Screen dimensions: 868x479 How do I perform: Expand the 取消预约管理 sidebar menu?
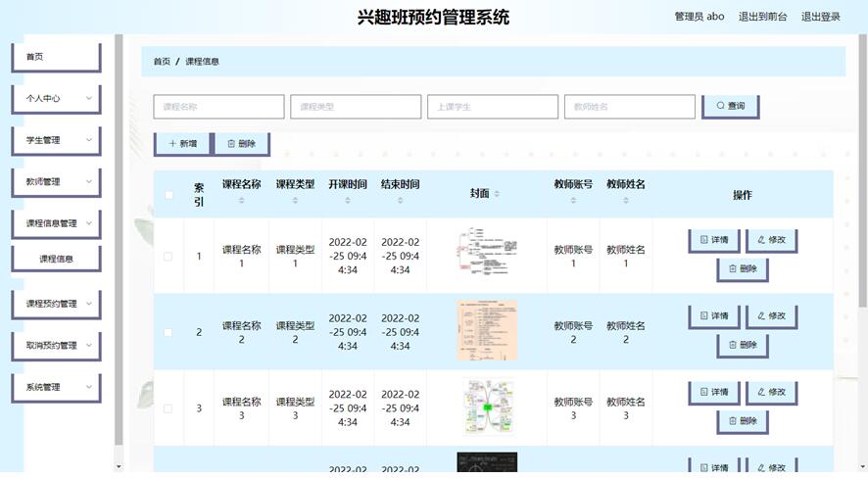point(57,345)
